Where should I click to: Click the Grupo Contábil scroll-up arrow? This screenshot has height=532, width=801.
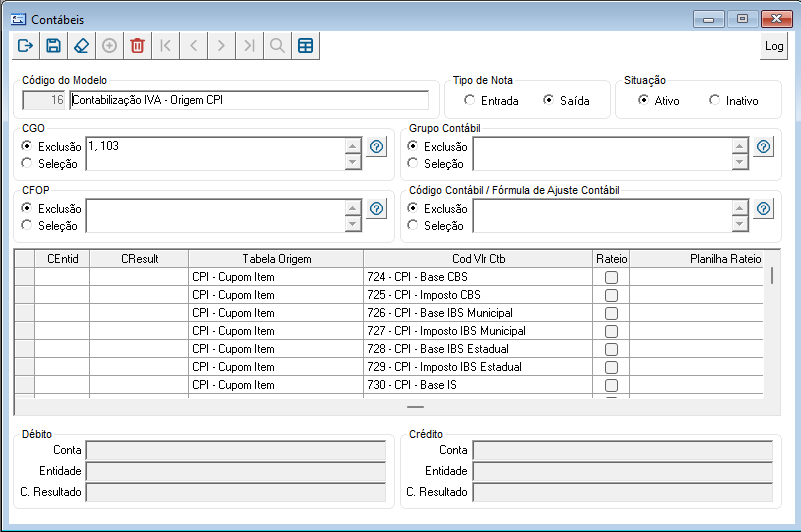pyautogui.click(x=739, y=146)
